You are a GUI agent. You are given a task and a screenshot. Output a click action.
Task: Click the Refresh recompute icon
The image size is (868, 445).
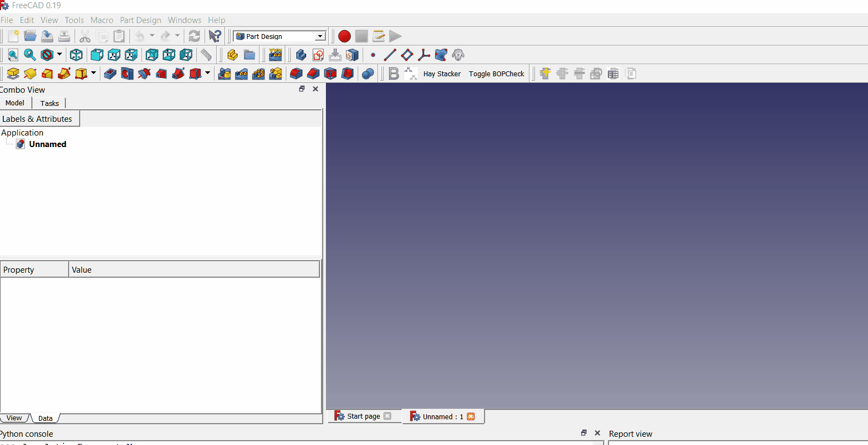pyautogui.click(x=194, y=36)
